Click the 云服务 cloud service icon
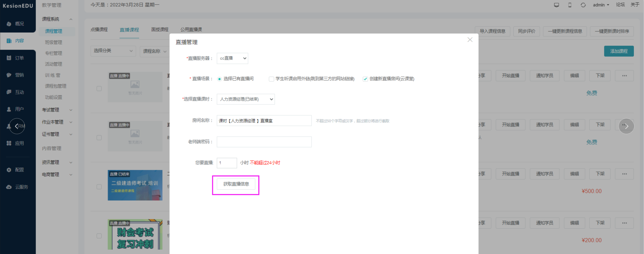The width and height of the screenshot is (644, 254). (9, 187)
